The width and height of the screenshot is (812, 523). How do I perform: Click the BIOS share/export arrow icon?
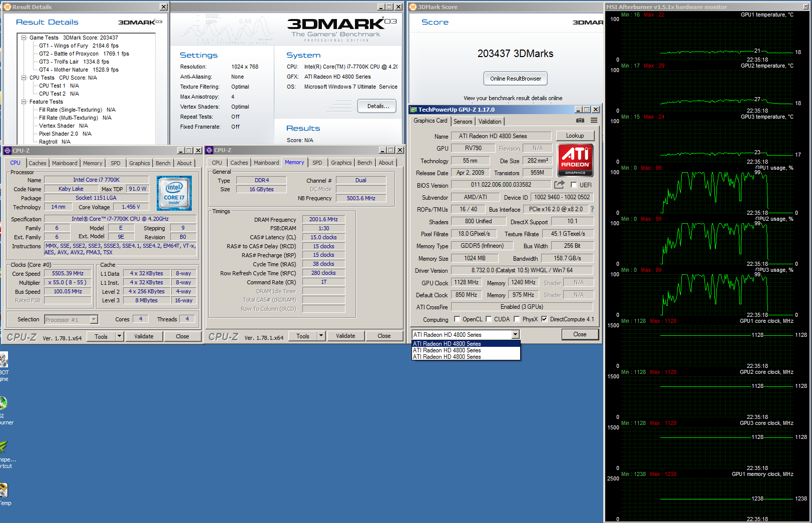point(559,185)
